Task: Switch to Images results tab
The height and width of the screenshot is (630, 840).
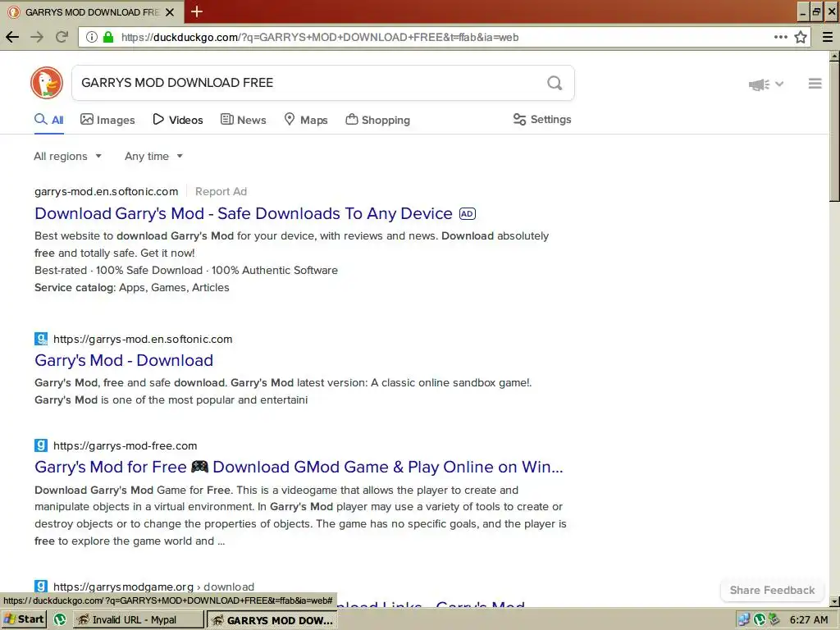Action: 107,120
